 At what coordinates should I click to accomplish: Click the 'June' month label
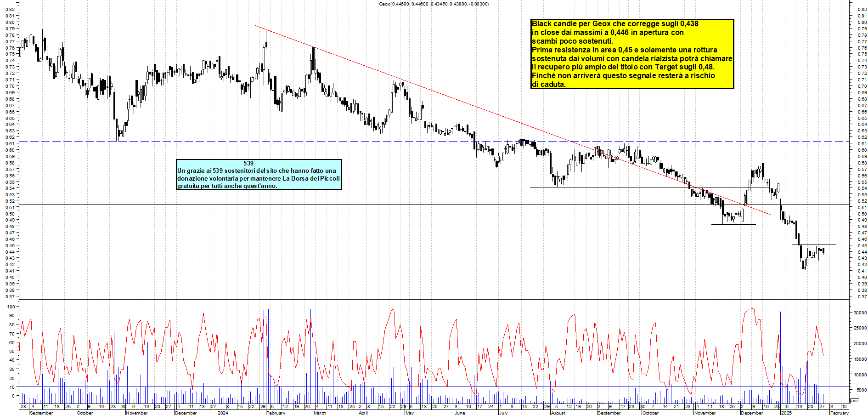[460, 413]
